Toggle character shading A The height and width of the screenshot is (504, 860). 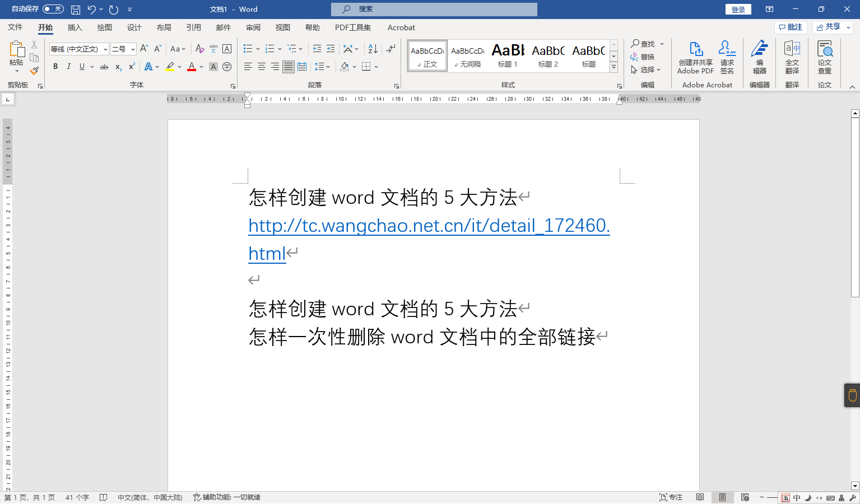coord(213,67)
